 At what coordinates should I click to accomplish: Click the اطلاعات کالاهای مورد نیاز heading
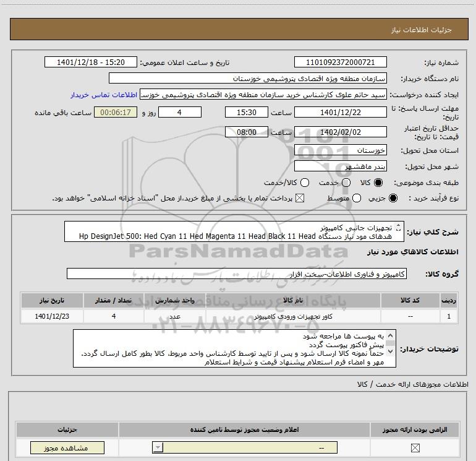412,252
